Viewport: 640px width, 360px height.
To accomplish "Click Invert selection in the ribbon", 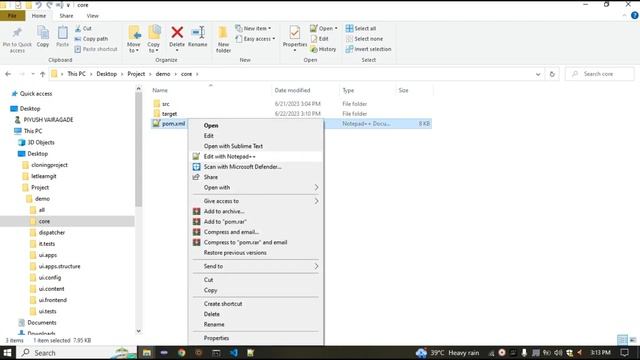I will [368, 49].
